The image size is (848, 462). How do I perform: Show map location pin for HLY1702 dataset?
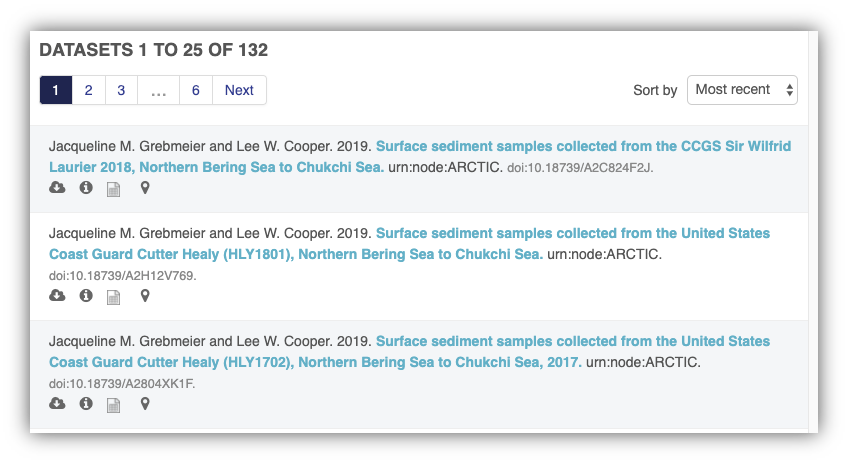tap(145, 404)
